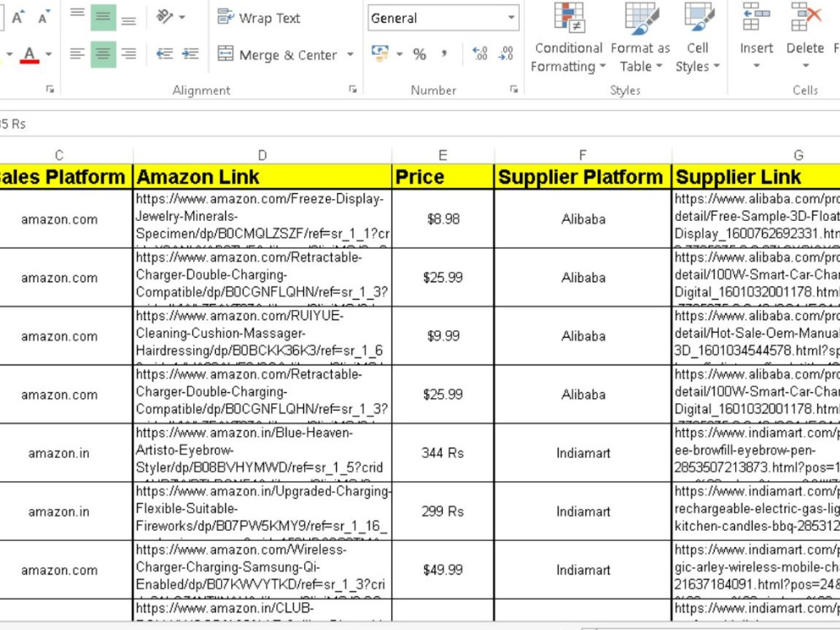This screenshot has width=840, height=630.
Task: Apply Percent Style to the cell
Action: coord(419,54)
